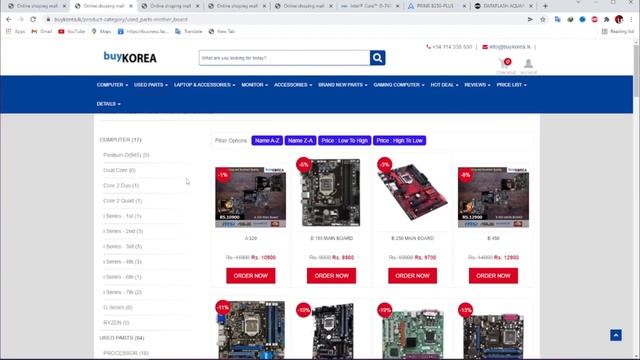Expand the HOT DEAL dropdown

444,85
